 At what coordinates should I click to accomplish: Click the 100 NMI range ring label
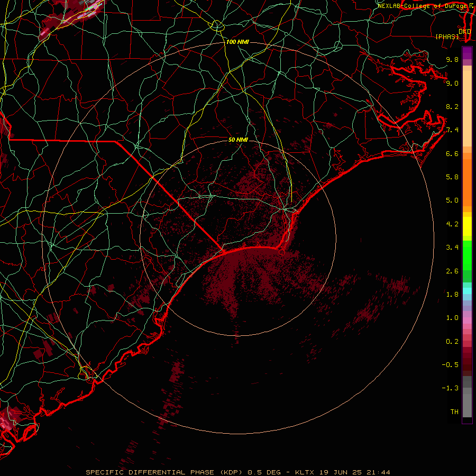(x=237, y=42)
